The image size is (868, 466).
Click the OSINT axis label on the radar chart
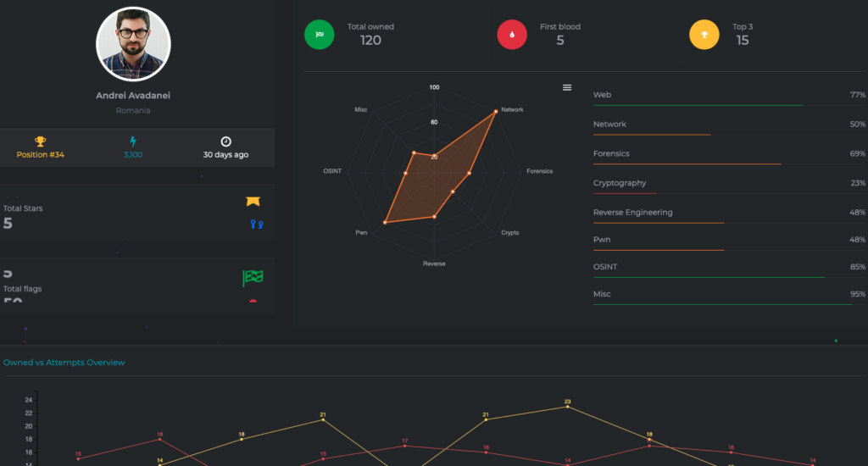332,171
